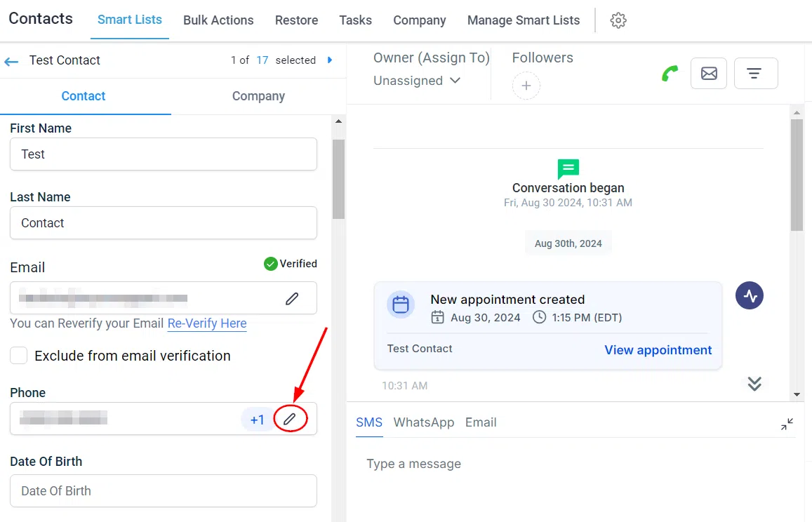
Task: Click the green conversation bubble icon
Action: coord(568,169)
